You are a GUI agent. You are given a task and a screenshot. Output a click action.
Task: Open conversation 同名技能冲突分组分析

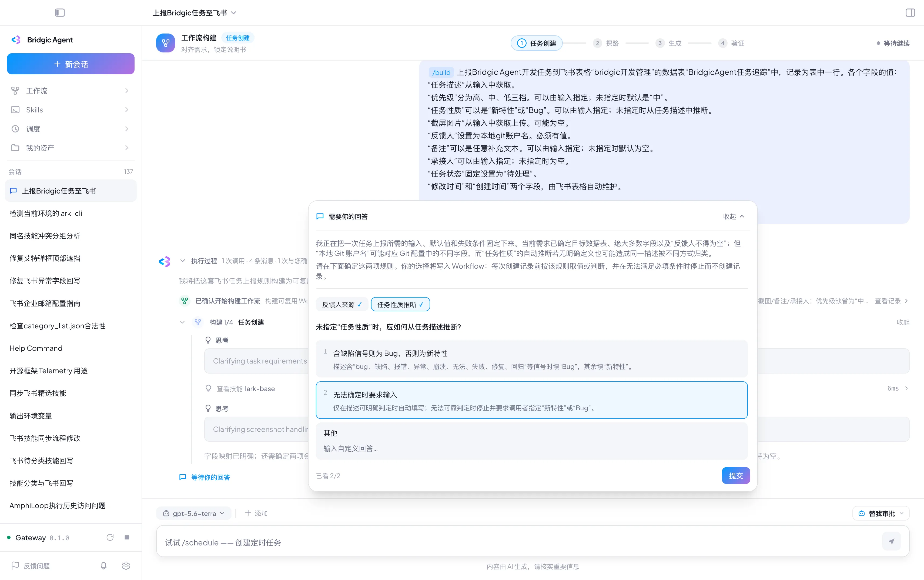coord(71,235)
